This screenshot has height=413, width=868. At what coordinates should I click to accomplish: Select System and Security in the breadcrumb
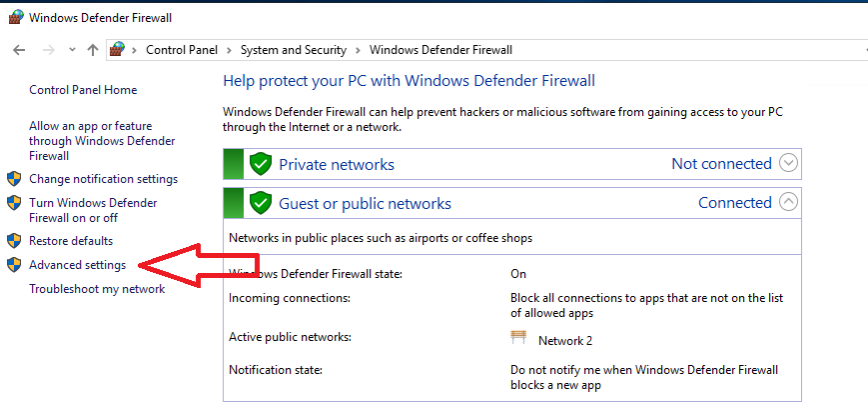[294, 50]
